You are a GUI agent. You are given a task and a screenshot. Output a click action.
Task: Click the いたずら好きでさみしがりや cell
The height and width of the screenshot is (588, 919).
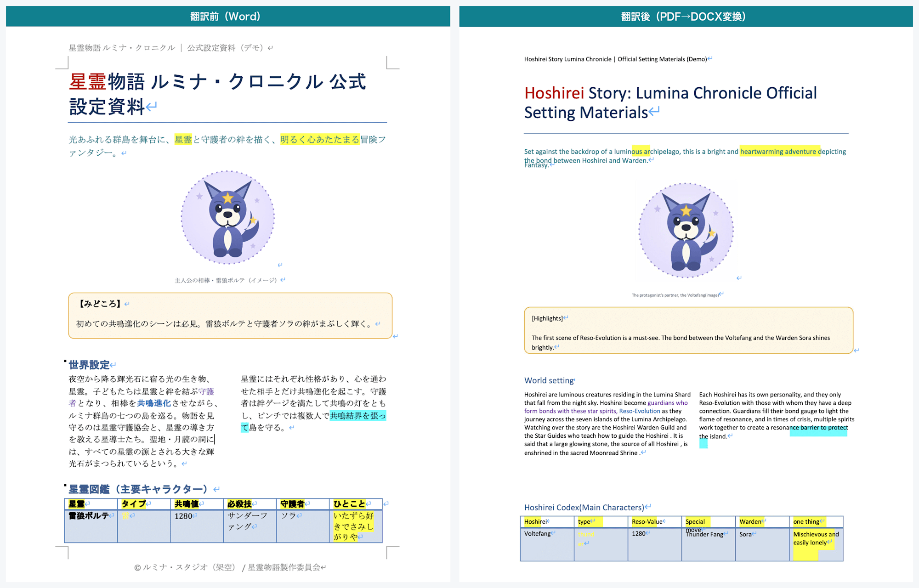tap(356, 526)
